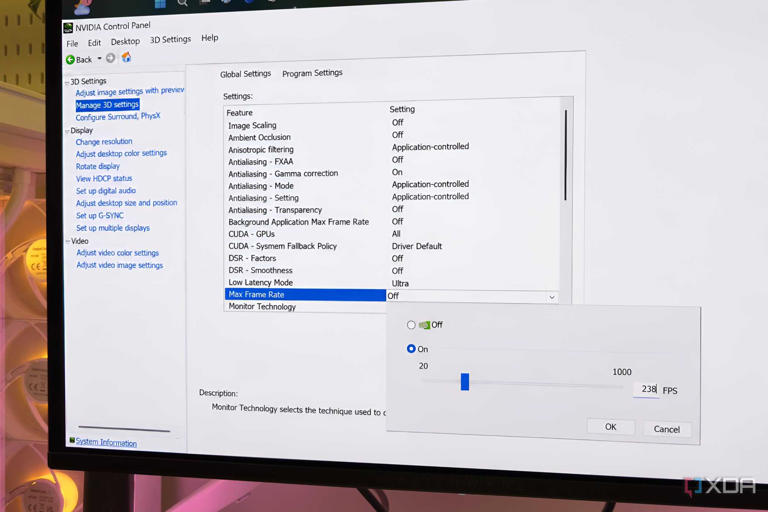Select the DSR - Smoothness row
The width and height of the screenshot is (768, 512).
click(390, 271)
